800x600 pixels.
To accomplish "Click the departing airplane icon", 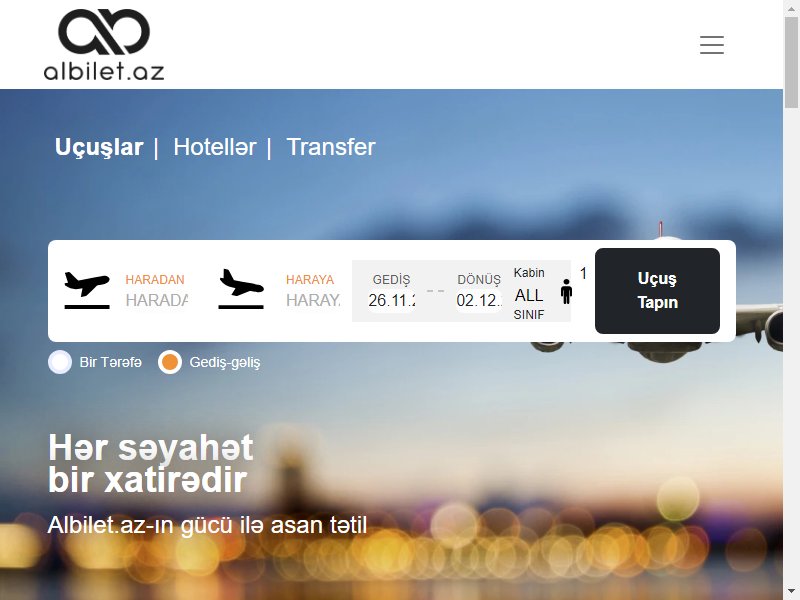I will [87, 290].
